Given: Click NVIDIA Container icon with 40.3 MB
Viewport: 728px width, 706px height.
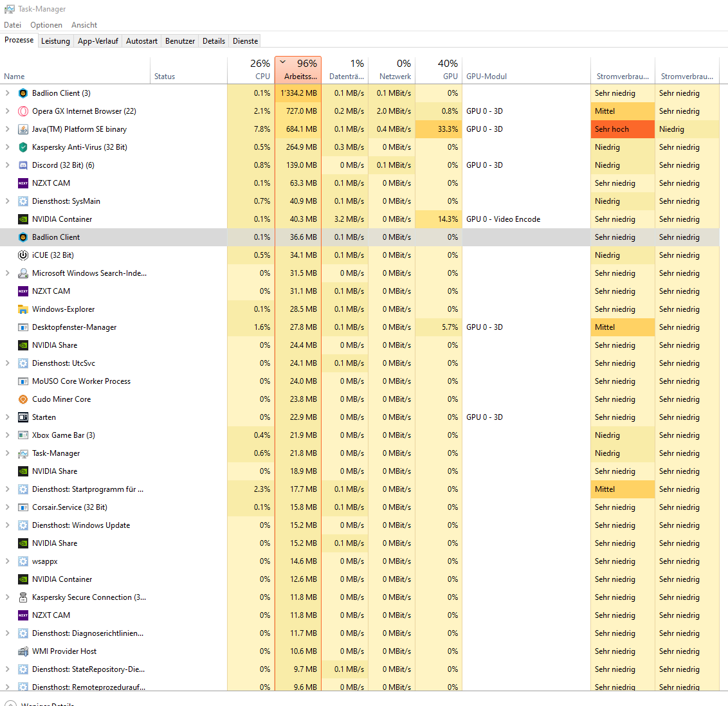Looking at the screenshot, I should click(x=23, y=219).
